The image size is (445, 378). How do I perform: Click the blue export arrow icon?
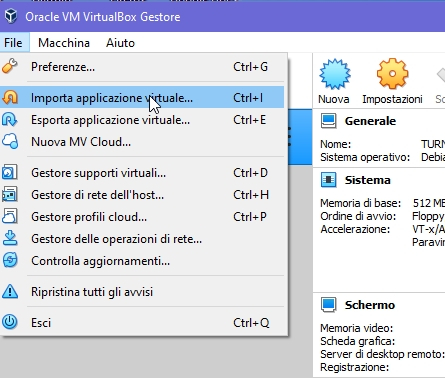pyautogui.click(x=10, y=119)
